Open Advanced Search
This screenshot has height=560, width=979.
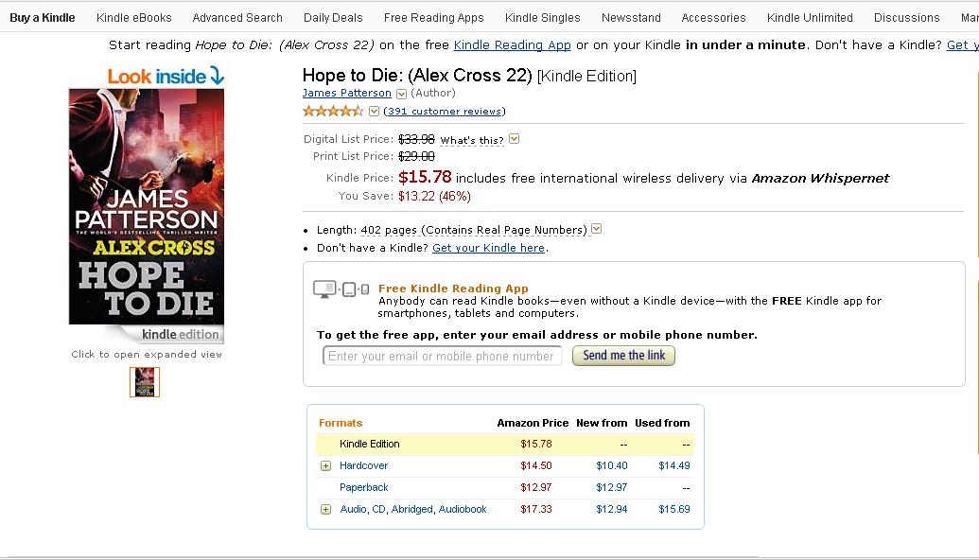[x=236, y=17]
